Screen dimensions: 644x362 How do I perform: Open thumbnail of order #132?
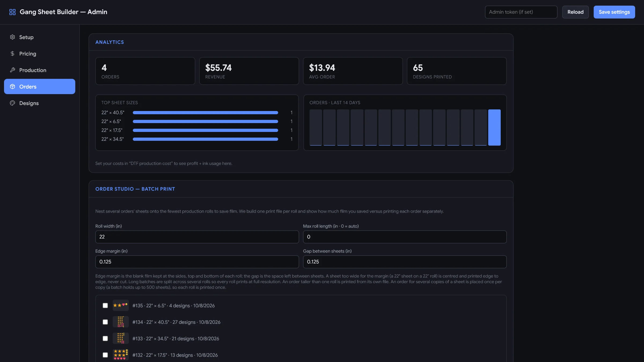tap(120, 355)
